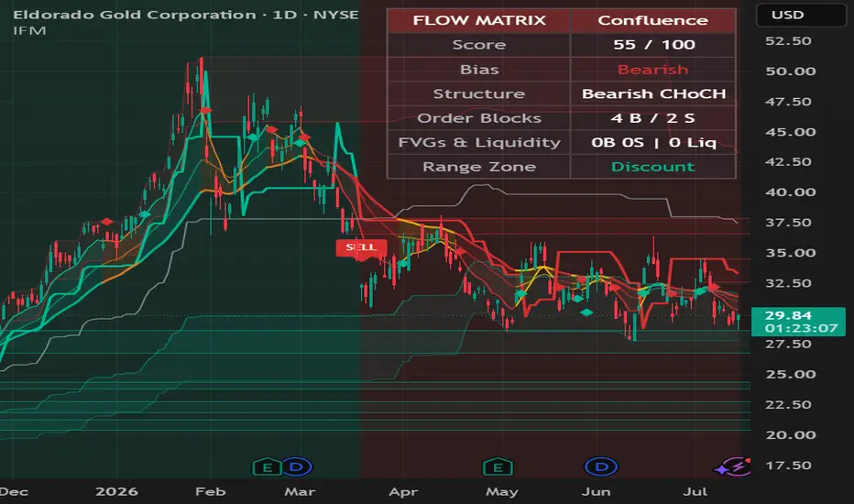Click the Bias row label

(x=478, y=70)
